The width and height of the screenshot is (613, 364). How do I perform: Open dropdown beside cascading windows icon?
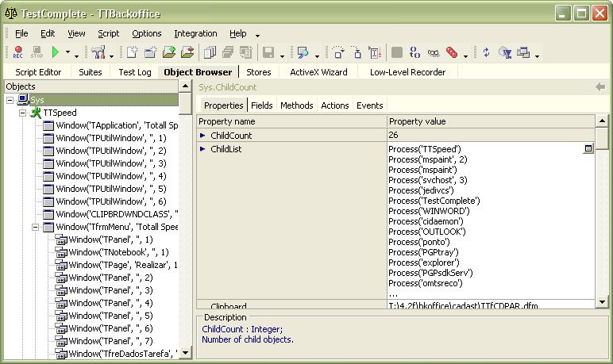coord(537,56)
